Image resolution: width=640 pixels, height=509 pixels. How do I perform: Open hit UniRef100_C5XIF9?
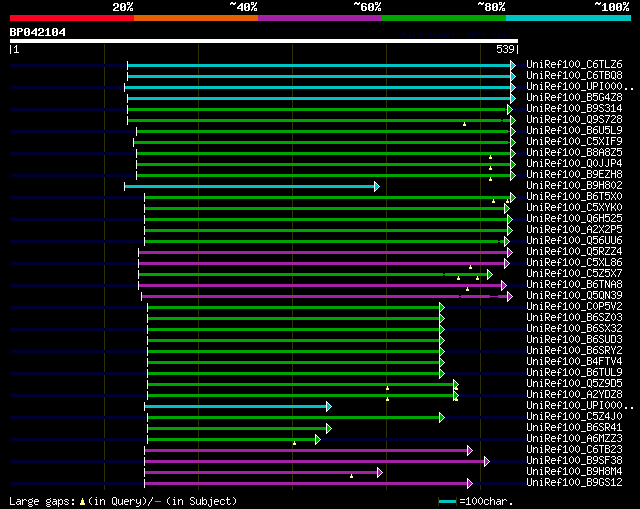click(574, 142)
